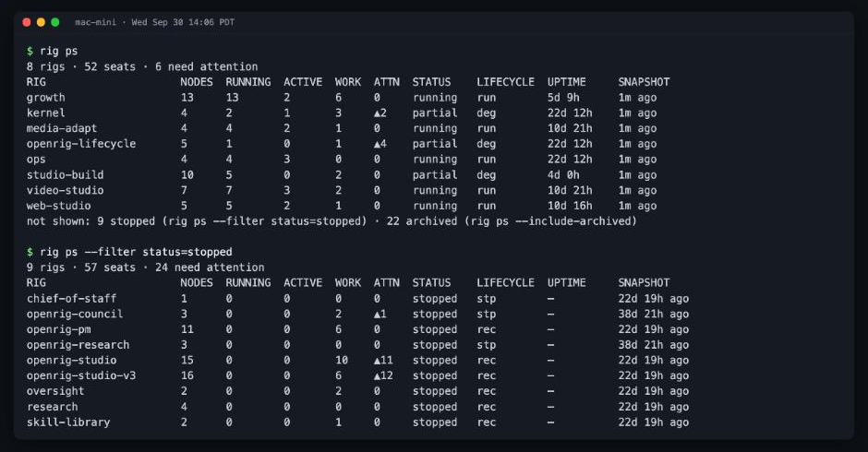
Task: Click the '10' work count in openrig-studio row
Action: coord(342,360)
